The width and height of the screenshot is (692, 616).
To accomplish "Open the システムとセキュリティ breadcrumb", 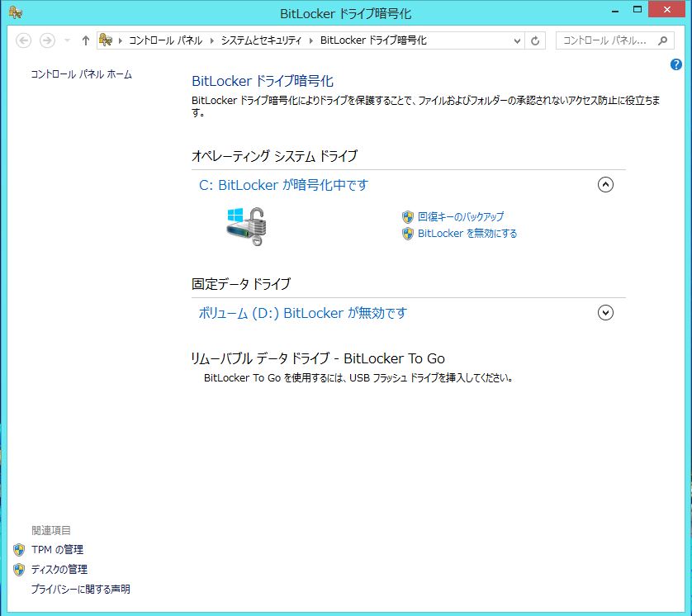I will 261,40.
